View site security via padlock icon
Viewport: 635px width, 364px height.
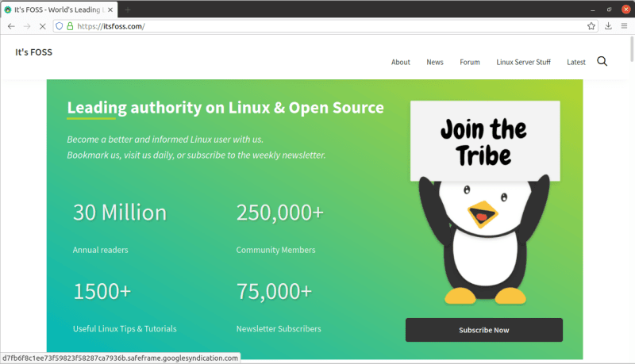(x=70, y=26)
